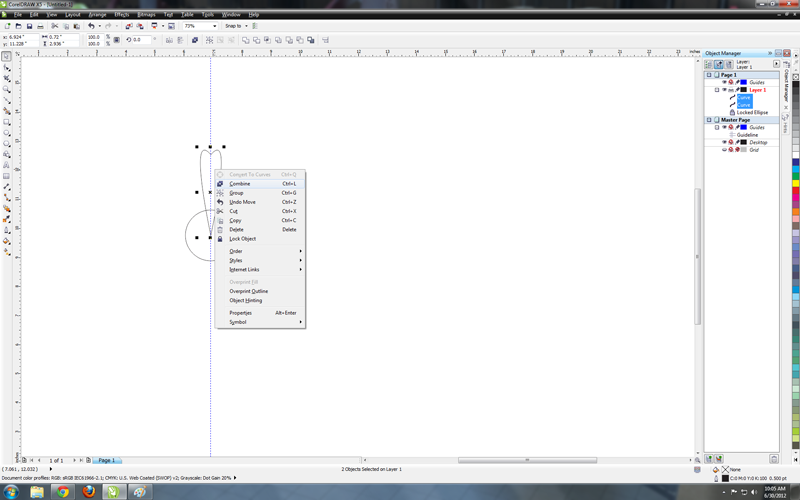Toggle Show Object Properties button
This screenshot has width=800, height=500.
click(708, 64)
